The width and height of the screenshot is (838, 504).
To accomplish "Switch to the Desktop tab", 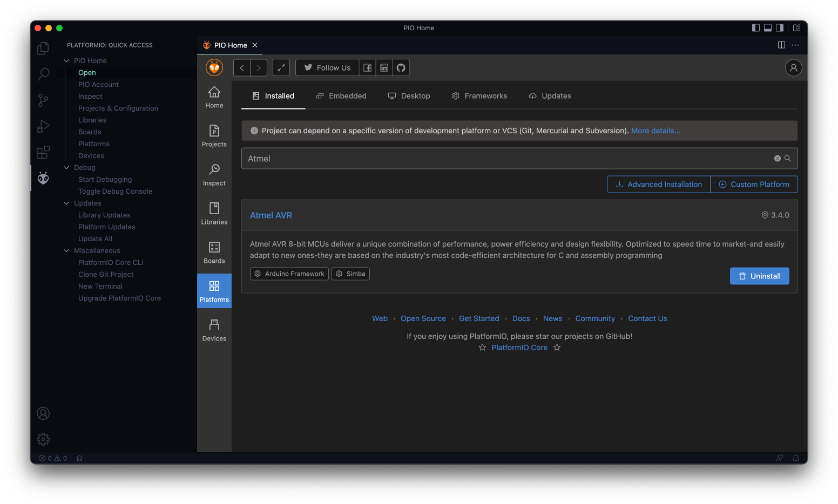I will [409, 96].
